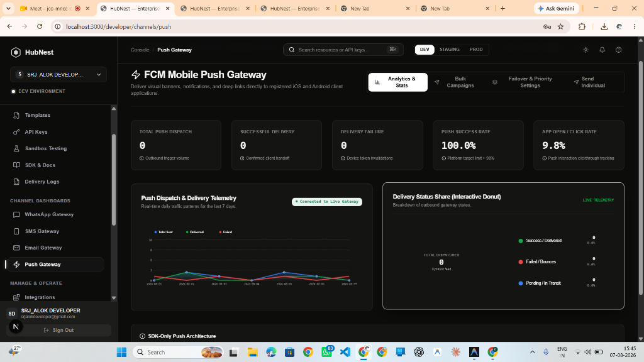This screenshot has height=362, width=644.
Task: Bookmark this page with star icon
Action: tap(560, 26)
